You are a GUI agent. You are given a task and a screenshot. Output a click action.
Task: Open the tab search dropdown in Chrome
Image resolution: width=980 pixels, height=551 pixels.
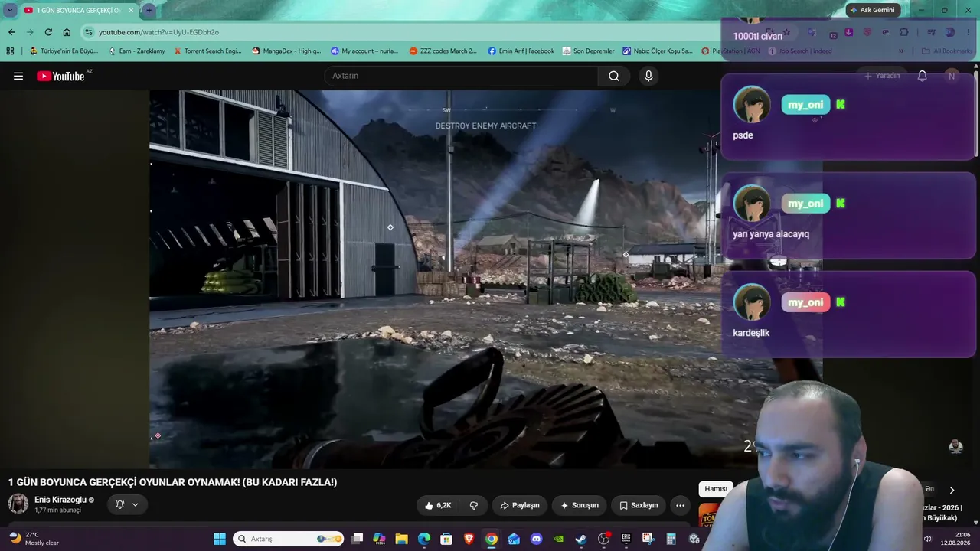10,10
